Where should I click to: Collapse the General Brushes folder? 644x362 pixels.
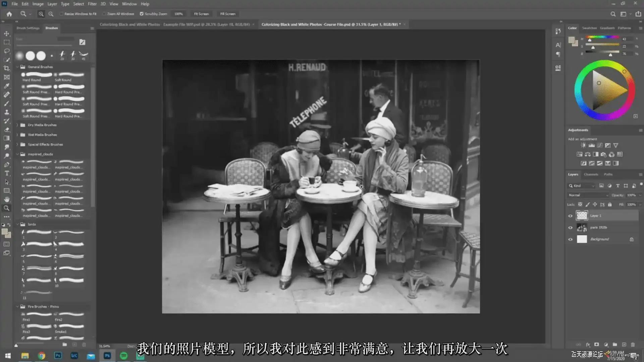(x=17, y=67)
